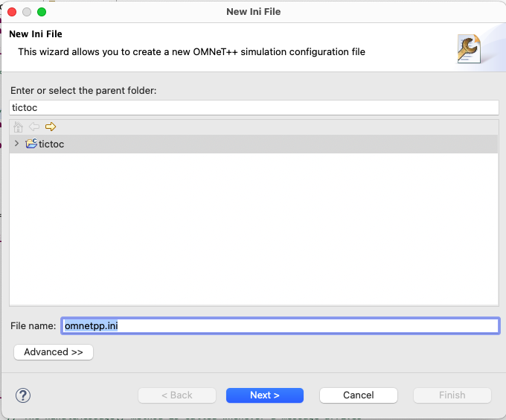Image resolution: width=506 pixels, height=420 pixels.
Task: Click the bold 'New Ini File' page heading
Action: 36,34
